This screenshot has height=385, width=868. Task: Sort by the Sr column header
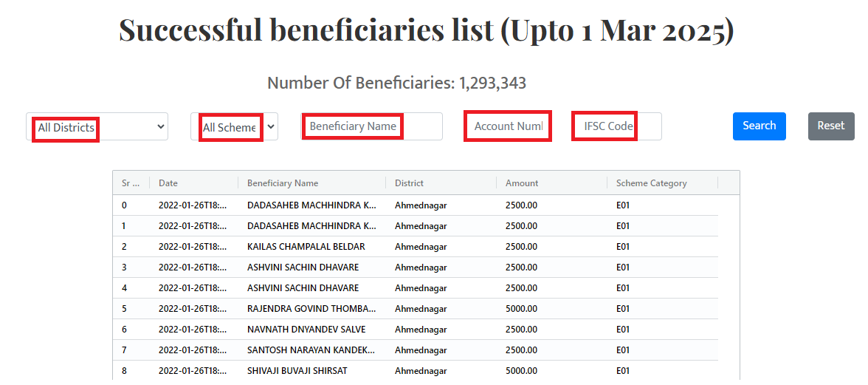pyautogui.click(x=131, y=183)
